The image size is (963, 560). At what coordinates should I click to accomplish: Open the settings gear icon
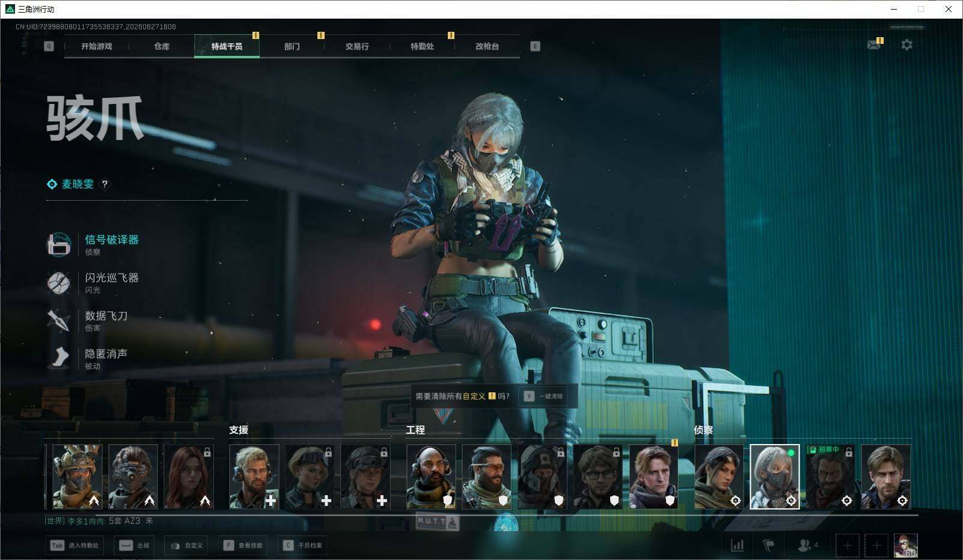(x=906, y=45)
